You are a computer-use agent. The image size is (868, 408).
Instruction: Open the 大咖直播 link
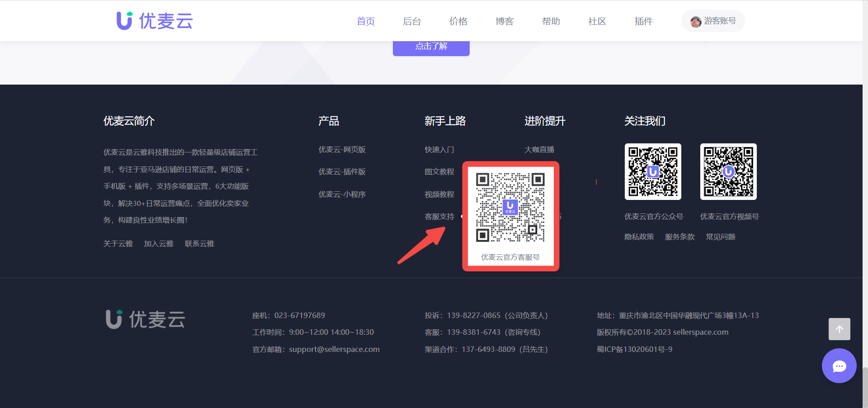click(539, 149)
